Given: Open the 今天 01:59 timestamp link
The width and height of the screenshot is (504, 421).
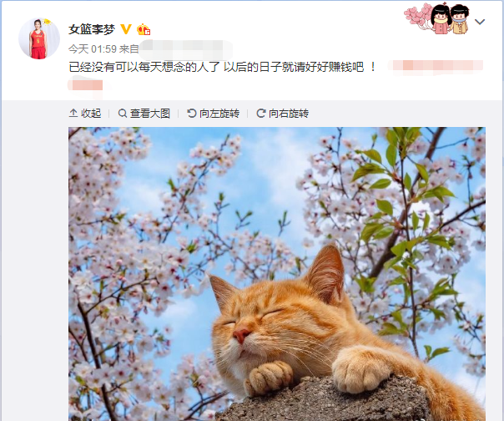Looking at the screenshot, I should (x=93, y=49).
